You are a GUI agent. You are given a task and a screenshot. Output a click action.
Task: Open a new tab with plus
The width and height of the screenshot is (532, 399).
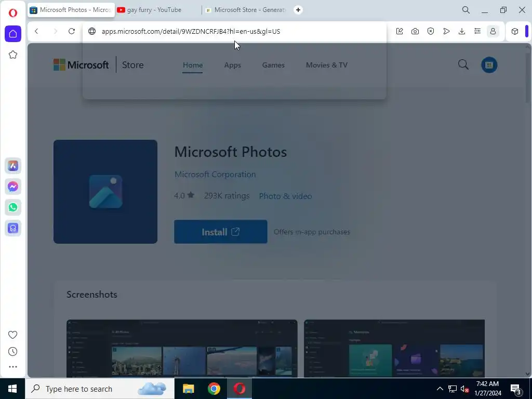(x=298, y=10)
